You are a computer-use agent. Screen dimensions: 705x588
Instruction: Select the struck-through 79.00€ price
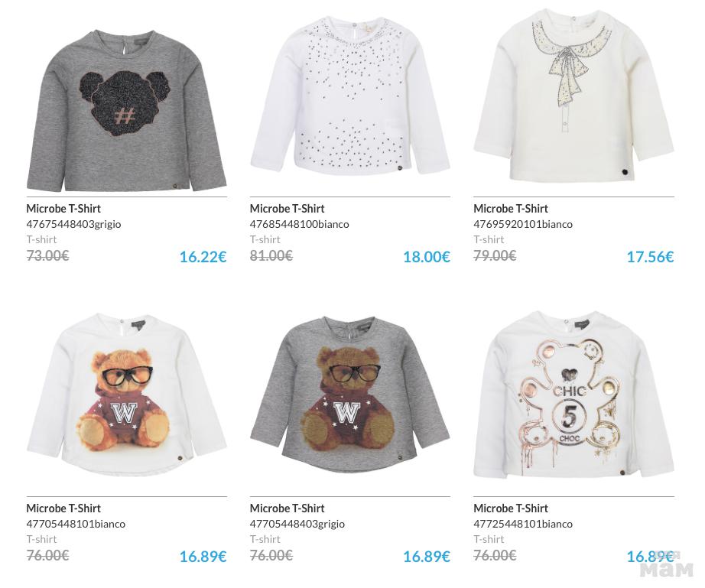coord(494,255)
